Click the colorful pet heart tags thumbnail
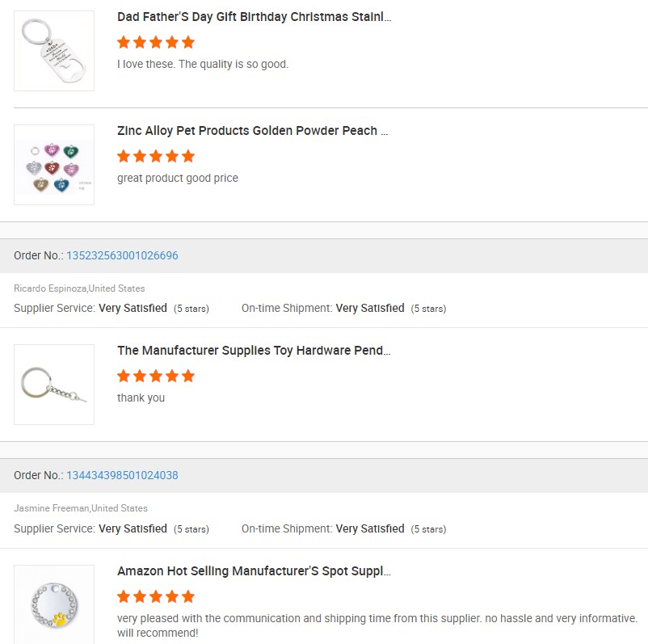The height and width of the screenshot is (644, 648). 53,165
